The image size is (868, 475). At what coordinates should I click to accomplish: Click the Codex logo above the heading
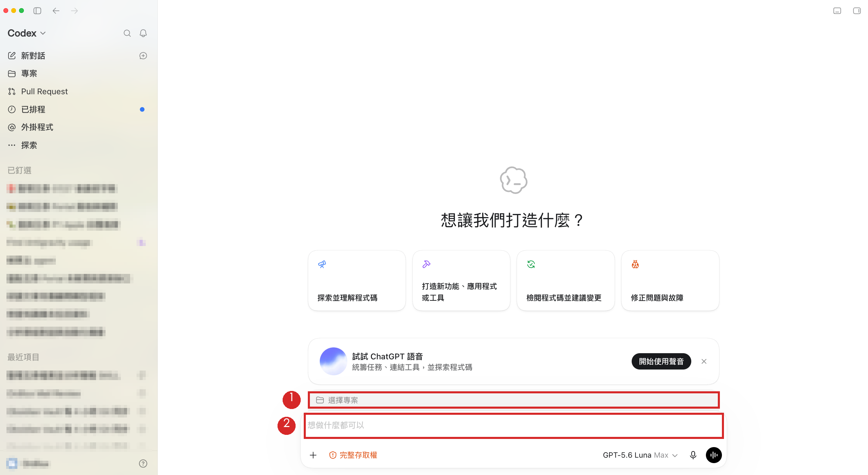tap(514, 180)
